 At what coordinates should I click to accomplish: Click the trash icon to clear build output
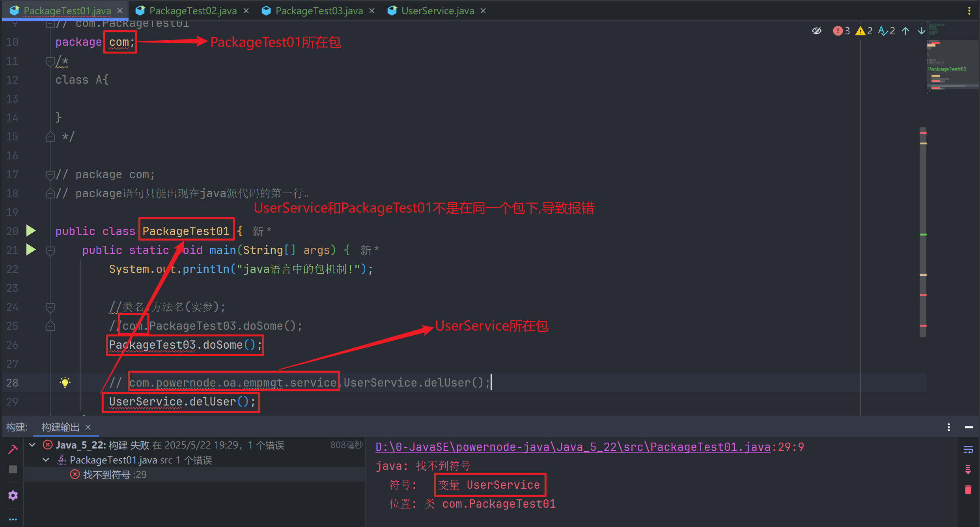968,490
